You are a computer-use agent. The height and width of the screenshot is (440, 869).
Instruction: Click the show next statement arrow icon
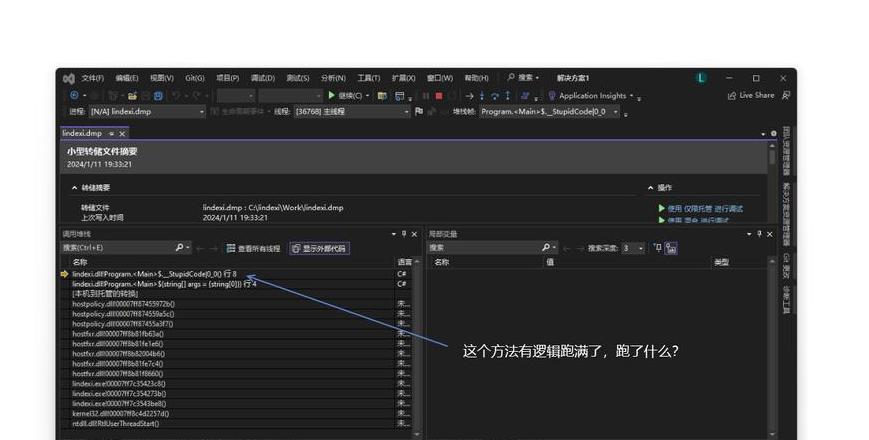click(x=469, y=96)
